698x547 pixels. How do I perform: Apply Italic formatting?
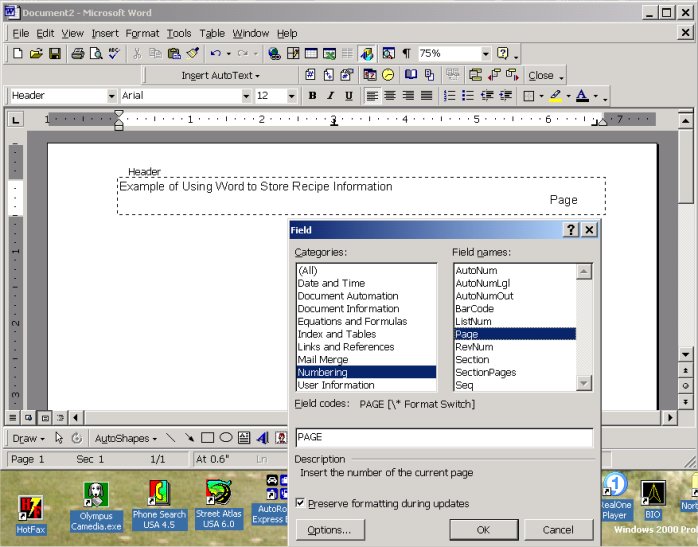tap(330, 96)
